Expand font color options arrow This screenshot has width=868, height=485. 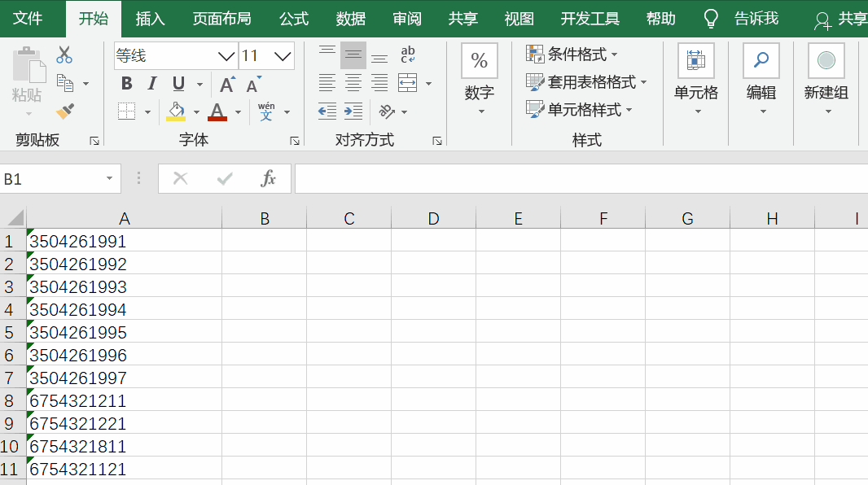[238, 112]
